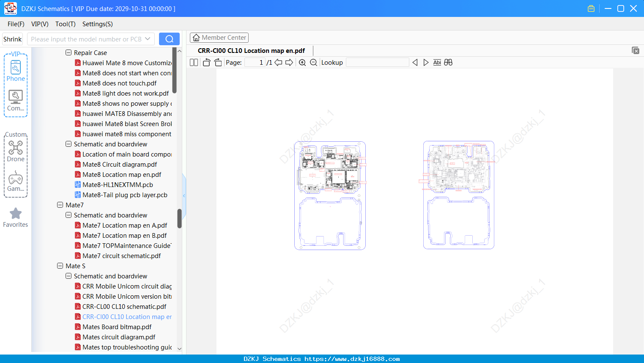Open the Settings(S) menu
The image size is (644, 363).
(98, 24)
